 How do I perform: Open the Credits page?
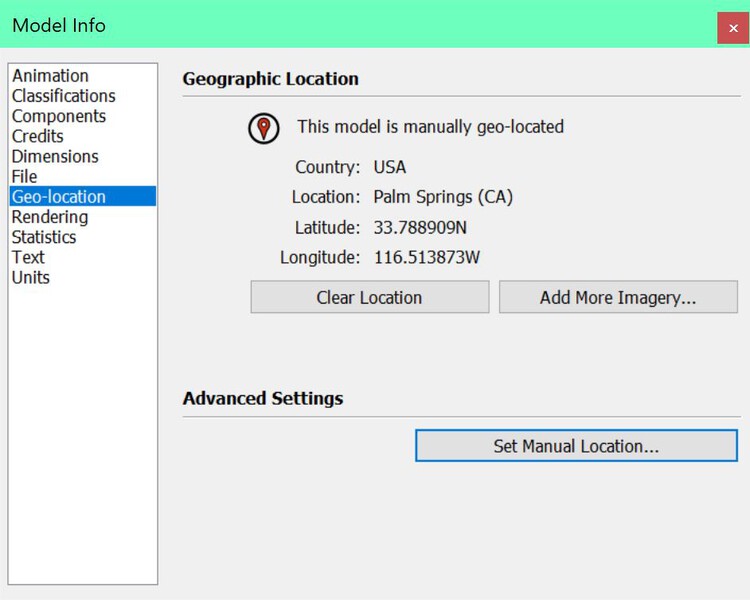[38, 136]
